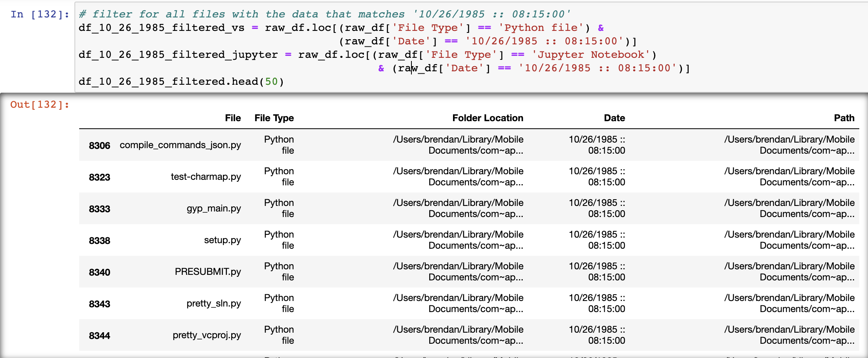Click the PRESUBMIT.py file cell
This screenshot has height=358, width=868.
[208, 272]
